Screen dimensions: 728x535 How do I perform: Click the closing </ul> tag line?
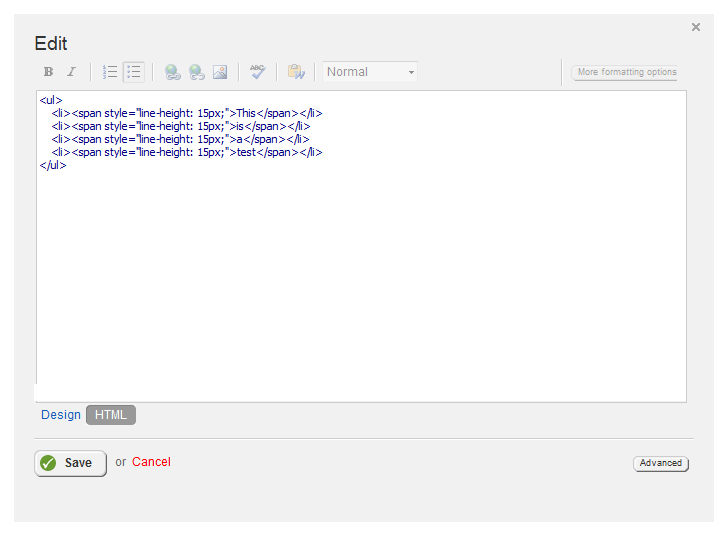click(53, 165)
